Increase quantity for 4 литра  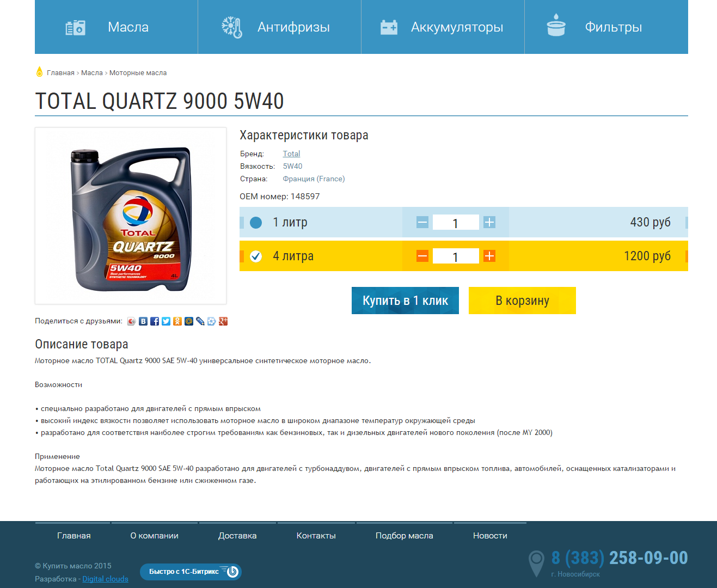489,256
